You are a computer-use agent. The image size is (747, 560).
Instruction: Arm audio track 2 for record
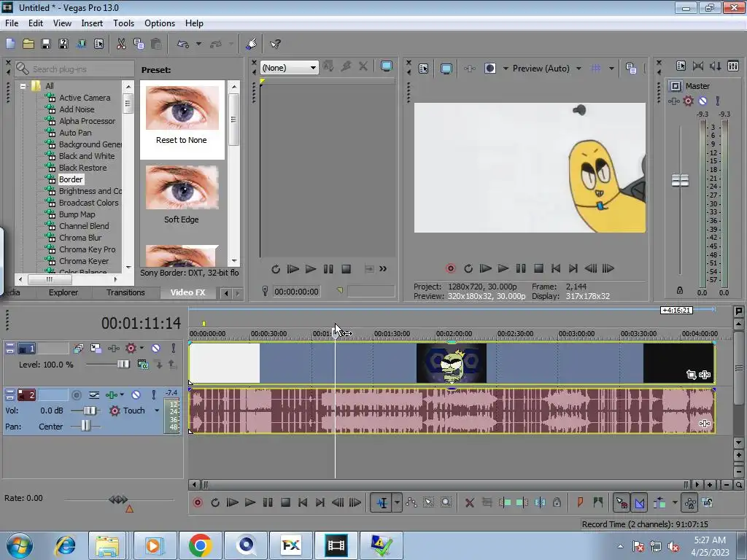click(x=76, y=394)
